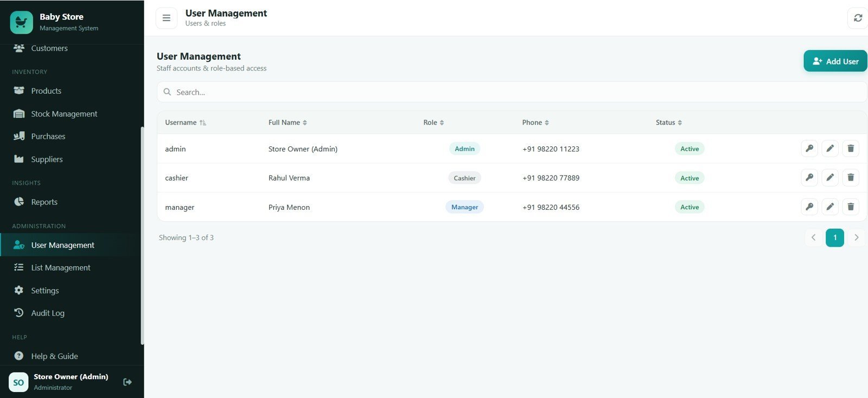Screen dimensions: 868x398
Task: Sort table by Username column
Action: pos(186,123)
